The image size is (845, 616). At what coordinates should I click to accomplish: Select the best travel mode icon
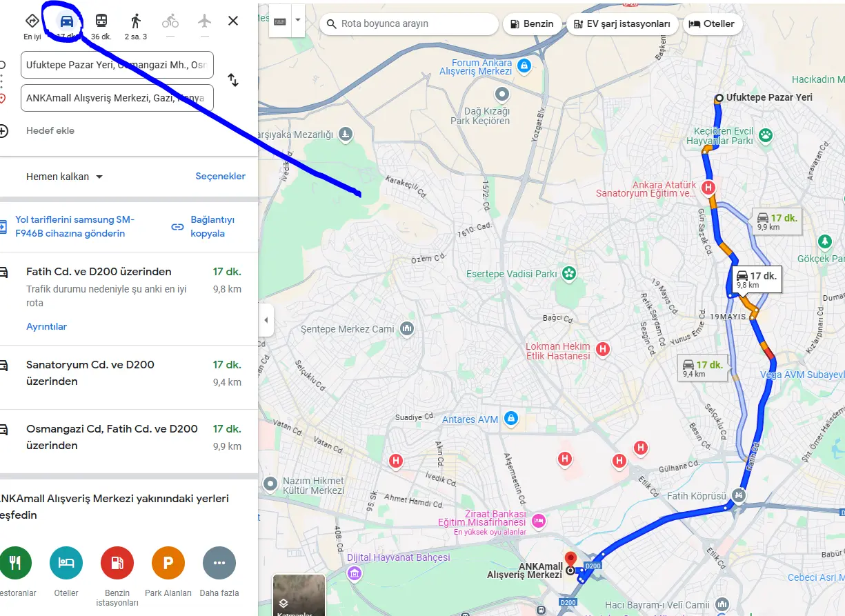pyautogui.click(x=32, y=21)
